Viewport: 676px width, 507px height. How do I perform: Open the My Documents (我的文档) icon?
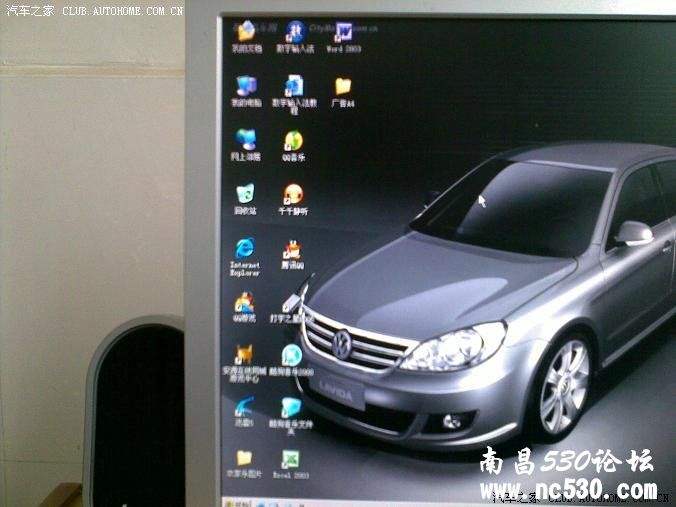pos(246,32)
